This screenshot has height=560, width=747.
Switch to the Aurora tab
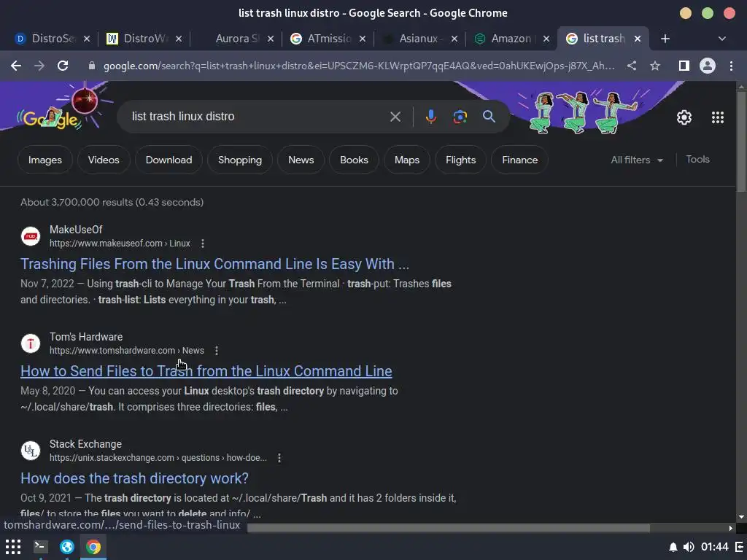coord(237,39)
